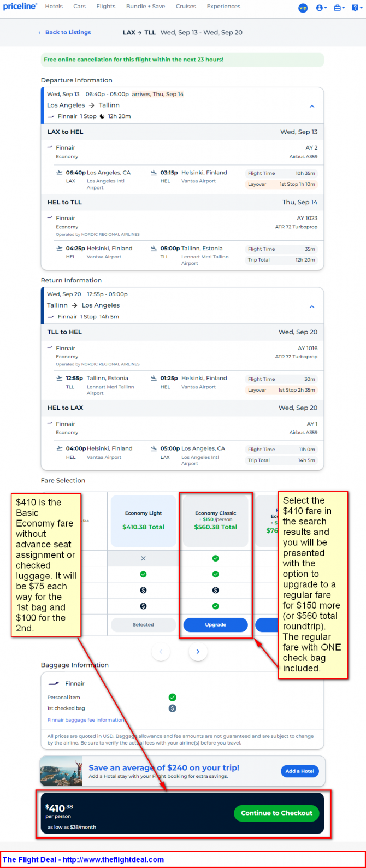This screenshot has width=366, height=868.
Task: Click the $560.38 Total price text
Action: (215, 527)
